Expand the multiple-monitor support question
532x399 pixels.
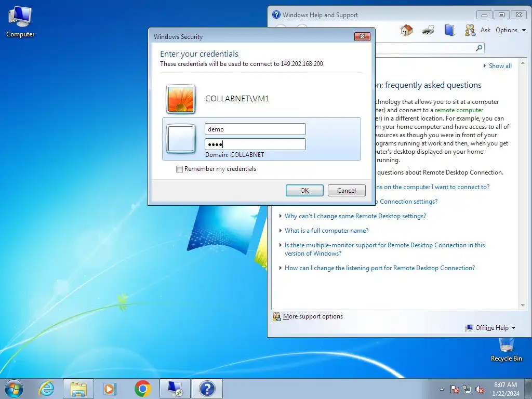(x=384, y=249)
